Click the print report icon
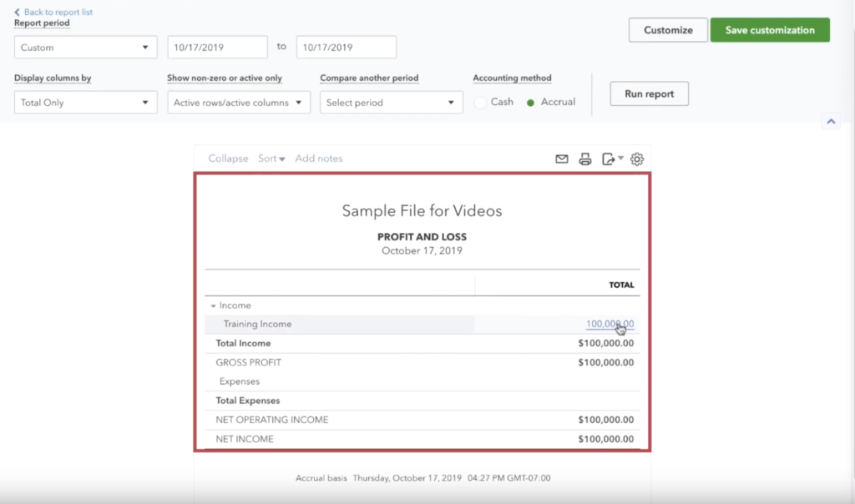Viewport: 855px width, 504px height. pos(585,159)
